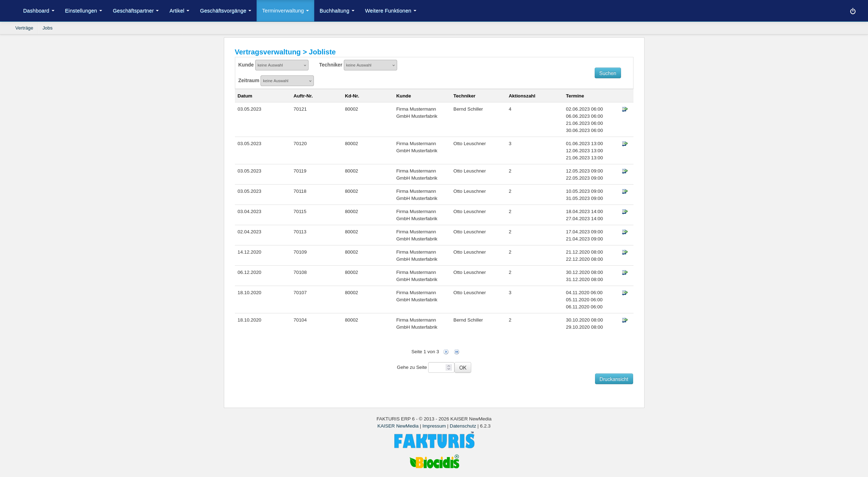The width and height of the screenshot is (868, 477).
Task: Focus the Gehe zu Seite field
Action: [437, 367]
